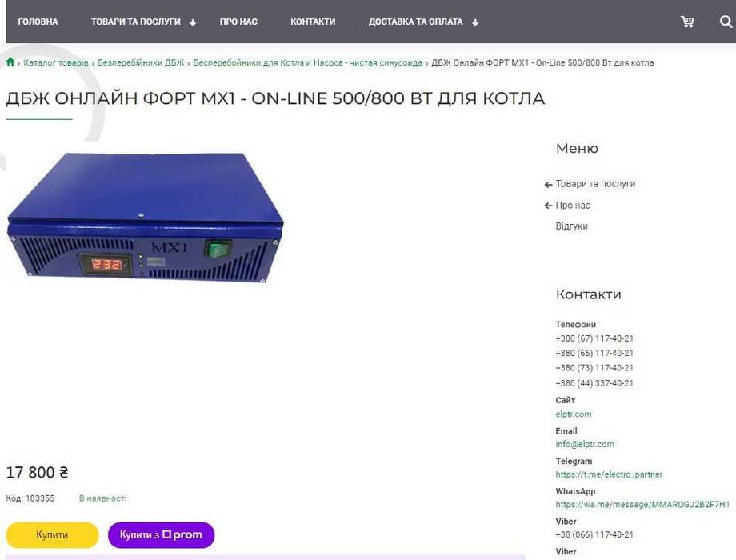Open the shopping cart icon
Image resolution: width=736 pixels, height=560 pixels.
pyautogui.click(x=687, y=22)
